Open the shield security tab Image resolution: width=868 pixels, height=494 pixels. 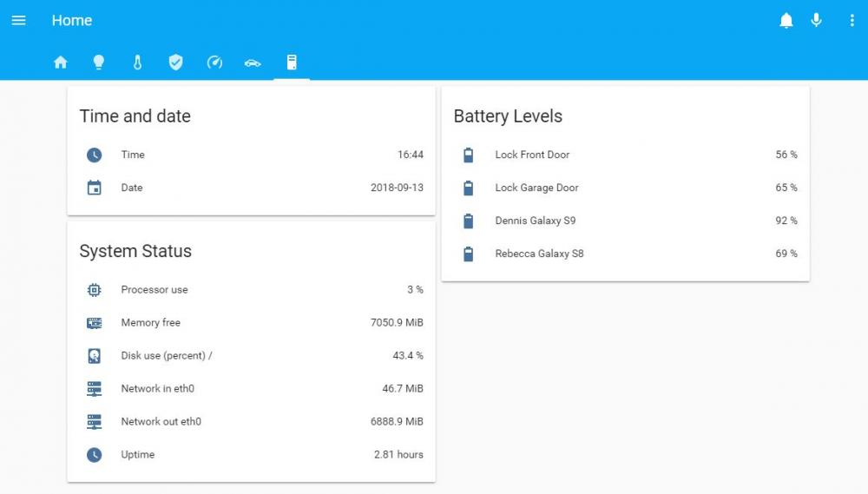[x=176, y=63]
